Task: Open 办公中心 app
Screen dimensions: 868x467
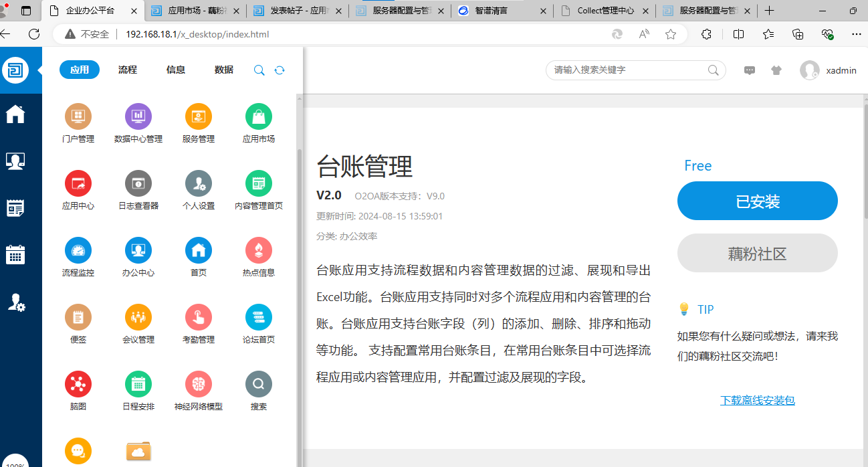Action: coord(138,257)
